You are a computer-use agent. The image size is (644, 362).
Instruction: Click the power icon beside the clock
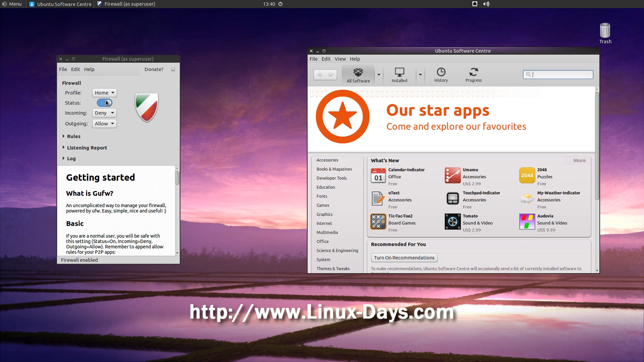point(280,4)
